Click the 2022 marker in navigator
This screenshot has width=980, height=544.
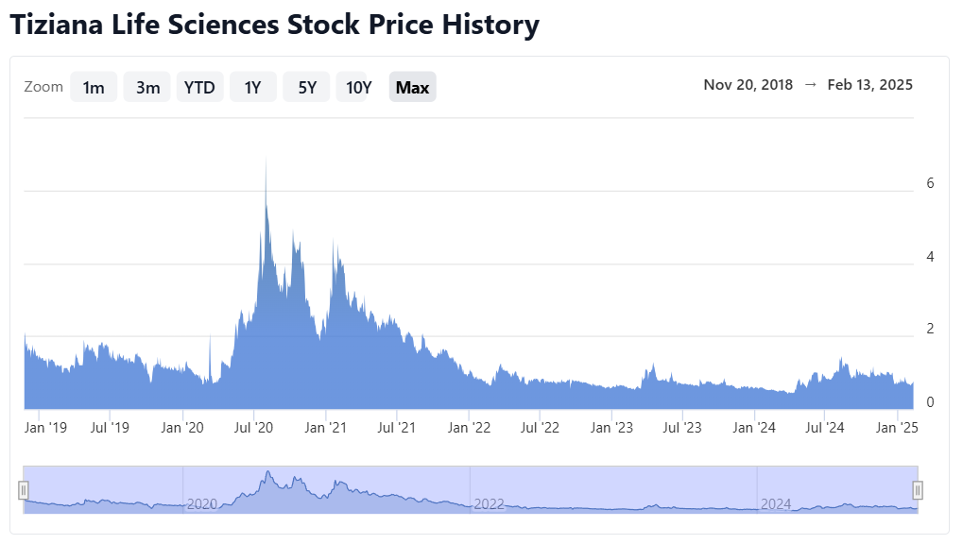[489, 504]
